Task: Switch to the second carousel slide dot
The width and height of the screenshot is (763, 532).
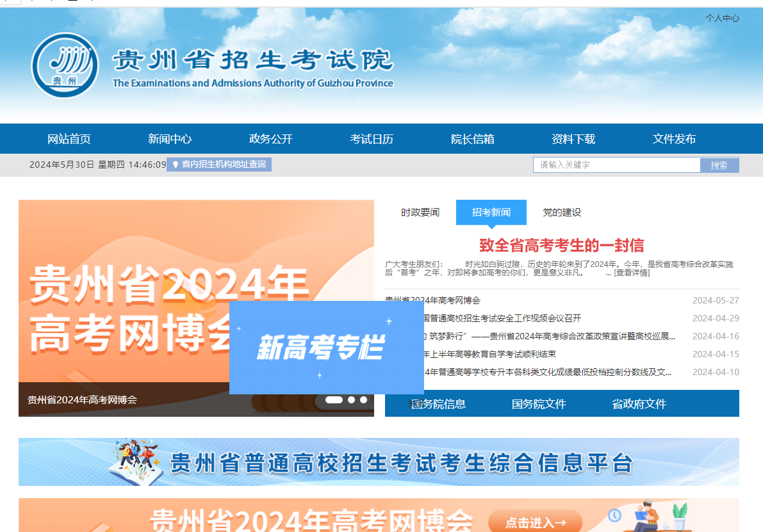Action: tap(351, 399)
